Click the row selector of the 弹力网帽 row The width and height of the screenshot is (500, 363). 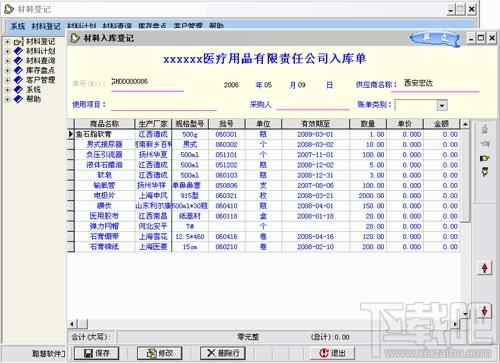[x=71, y=226]
